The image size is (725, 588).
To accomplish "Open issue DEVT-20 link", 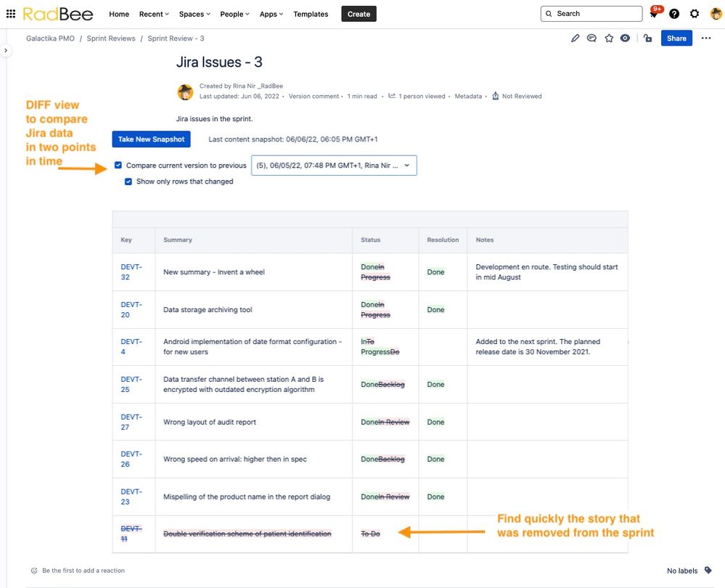I will [x=131, y=309].
